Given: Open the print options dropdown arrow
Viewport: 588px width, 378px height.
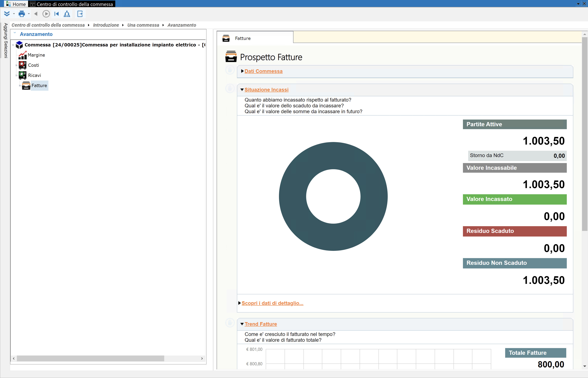Looking at the screenshot, I should (29, 14).
